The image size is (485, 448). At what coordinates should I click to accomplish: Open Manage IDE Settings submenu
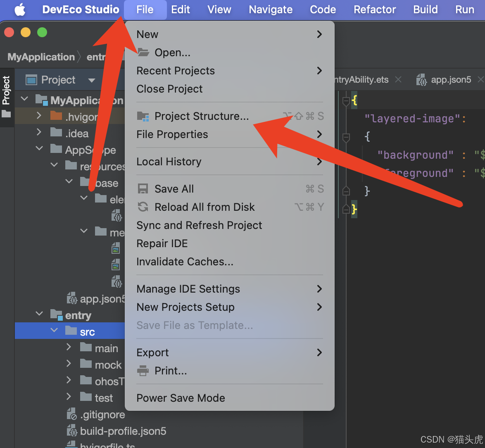(230, 289)
